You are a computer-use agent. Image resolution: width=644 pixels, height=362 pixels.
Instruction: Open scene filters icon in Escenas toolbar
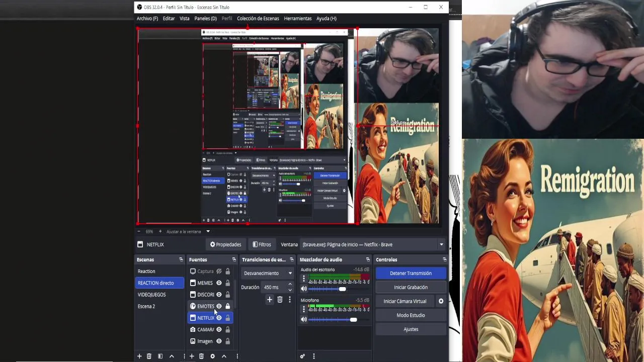click(160, 356)
